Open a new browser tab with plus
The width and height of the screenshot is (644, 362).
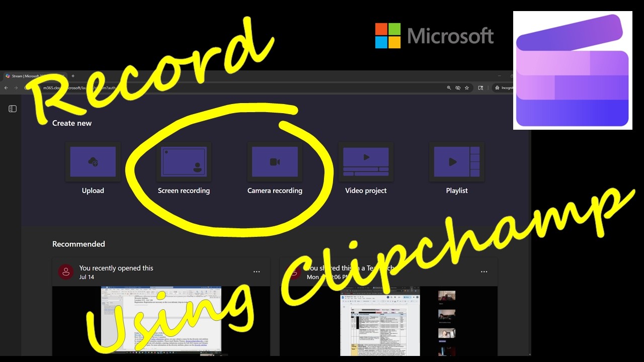pos(73,76)
